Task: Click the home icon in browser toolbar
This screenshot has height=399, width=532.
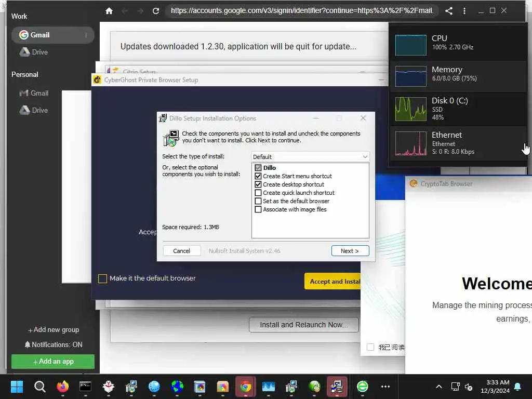Action: click(x=109, y=11)
